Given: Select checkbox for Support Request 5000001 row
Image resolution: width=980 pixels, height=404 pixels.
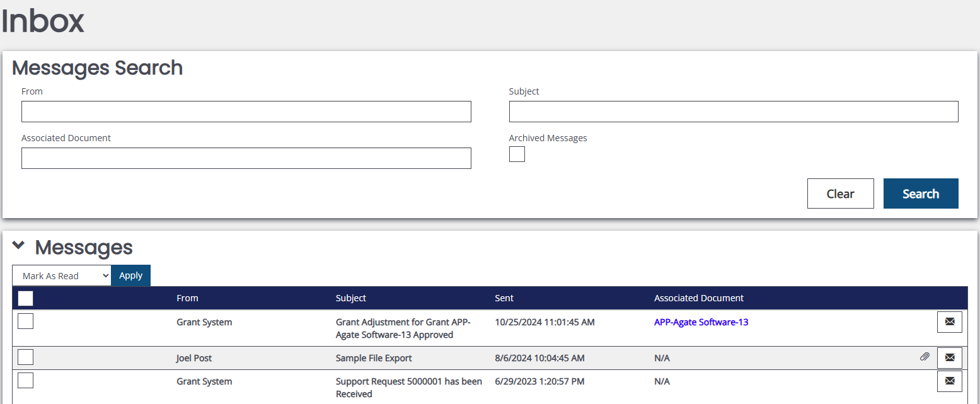Looking at the screenshot, I should coord(26,380).
